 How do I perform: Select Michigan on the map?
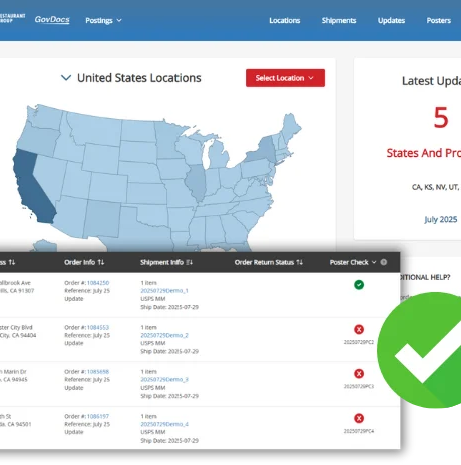tap(219, 155)
